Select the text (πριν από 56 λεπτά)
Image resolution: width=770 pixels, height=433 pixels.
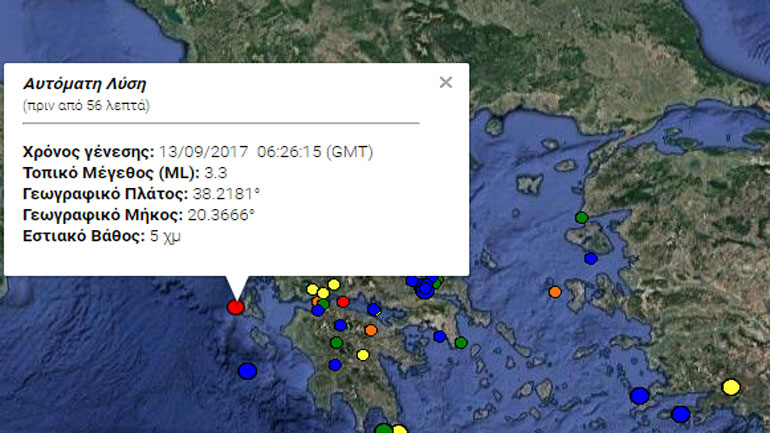point(86,106)
